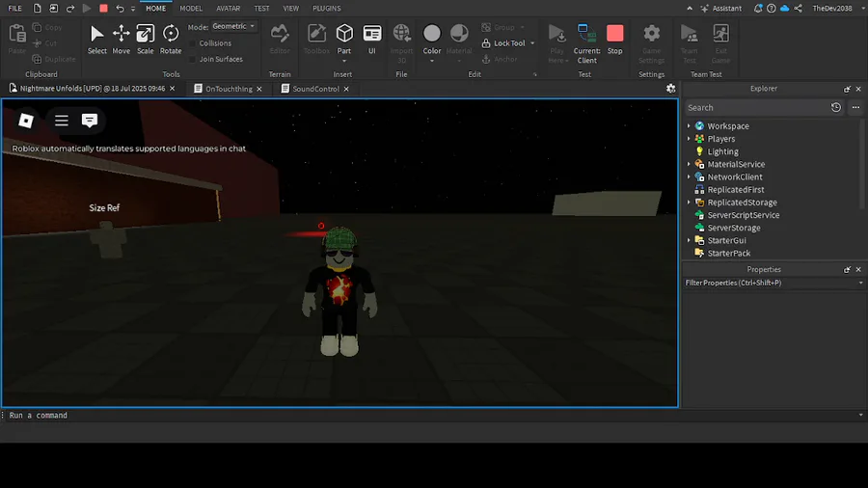
Task: Pick the Rotate tool
Action: (x=171, y=40)
